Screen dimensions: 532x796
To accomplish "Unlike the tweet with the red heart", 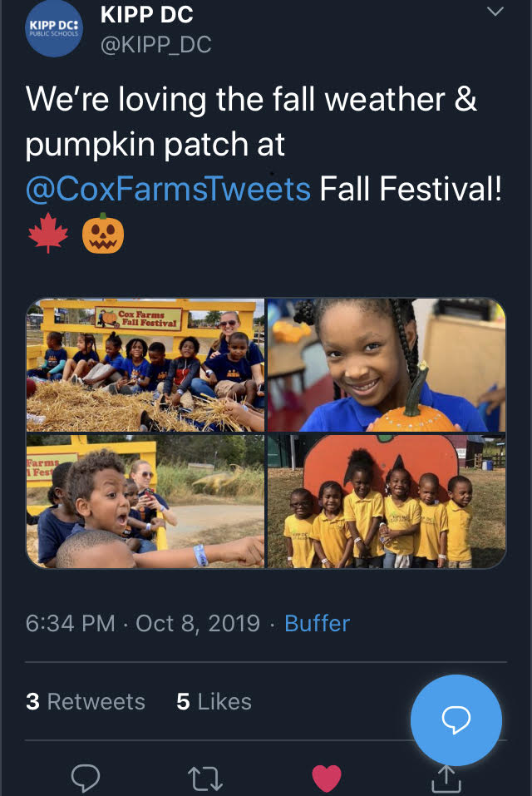I will click(x=327, y=779).
